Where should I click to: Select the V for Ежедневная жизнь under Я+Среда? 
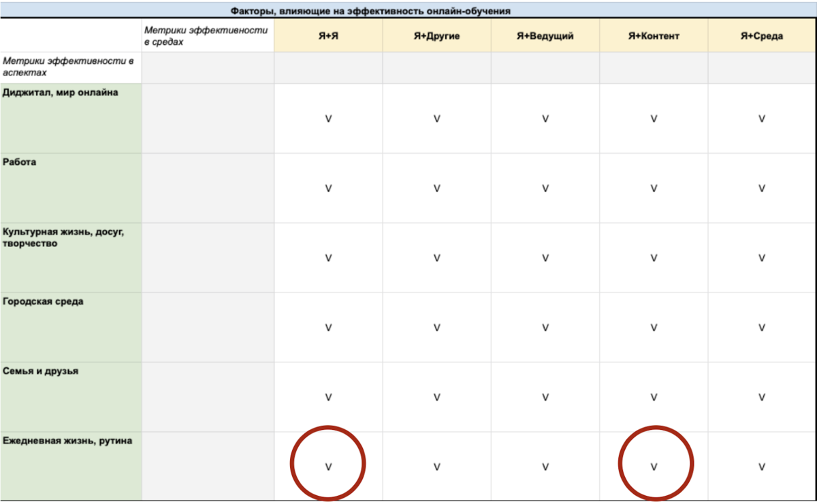[x=762, y=467]
